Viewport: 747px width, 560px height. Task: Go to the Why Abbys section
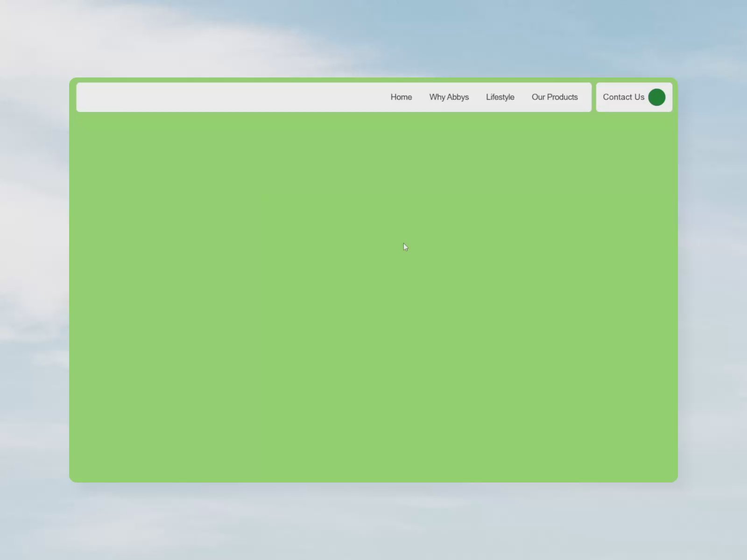(x=449, y=97)
